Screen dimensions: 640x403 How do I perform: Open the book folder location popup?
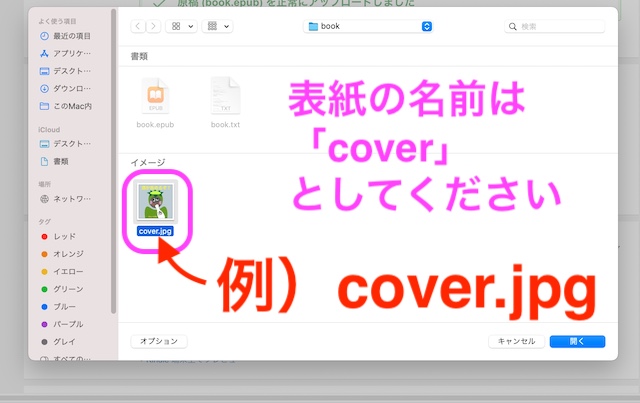tap(369, 26)
